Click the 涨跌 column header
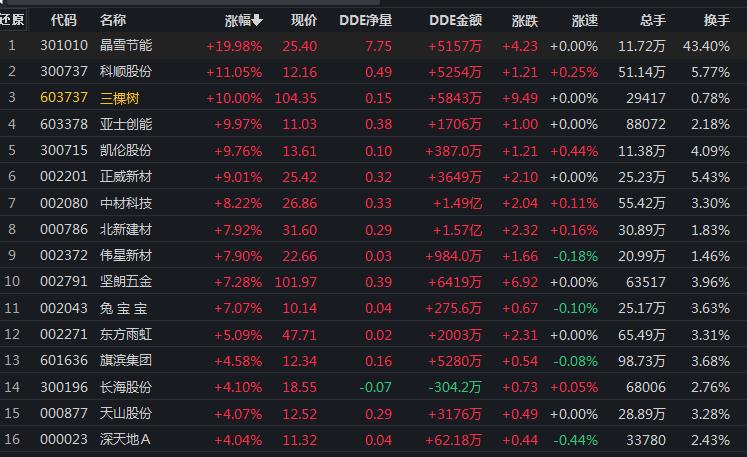The image size is (747, 457). (x=524, y=20)
